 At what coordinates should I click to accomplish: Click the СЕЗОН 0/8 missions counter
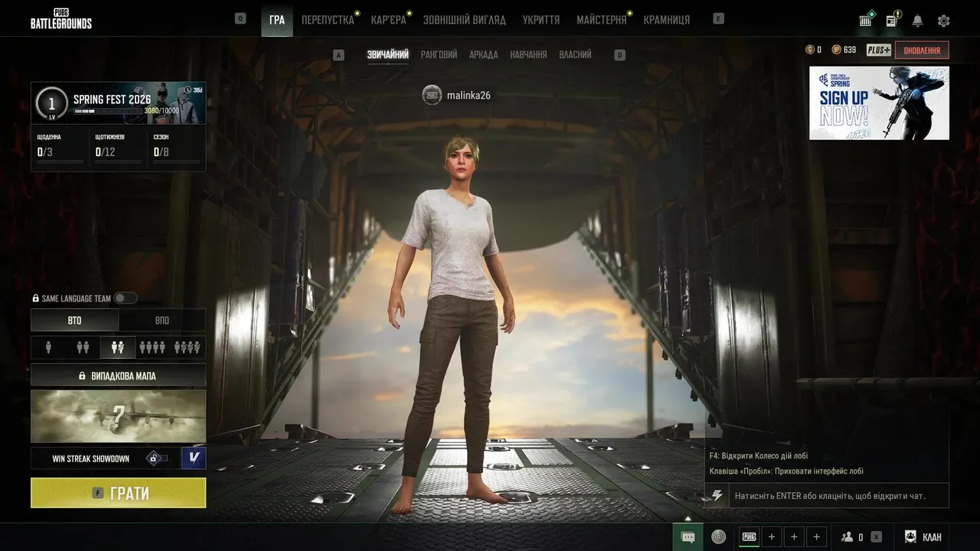(176, 149)
